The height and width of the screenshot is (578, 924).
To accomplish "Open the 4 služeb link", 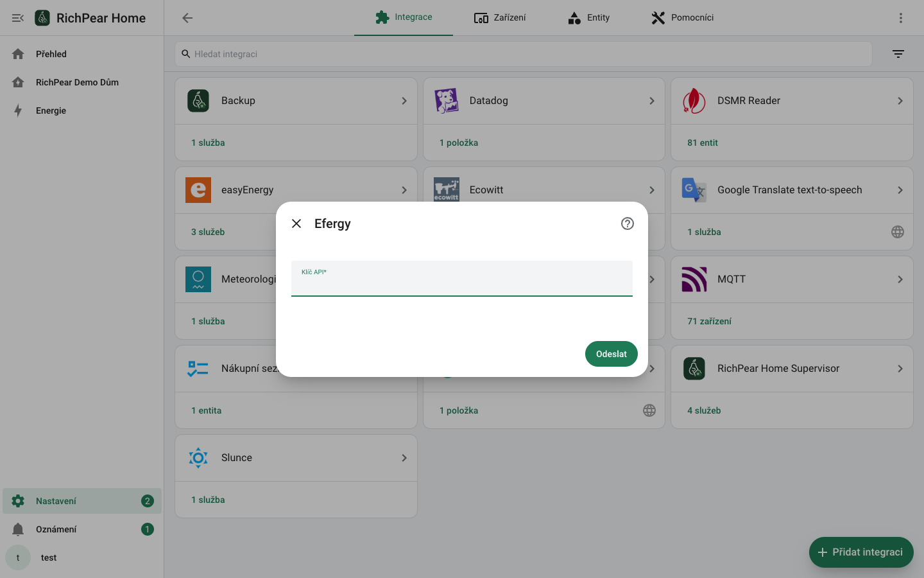I will (704, 410).
